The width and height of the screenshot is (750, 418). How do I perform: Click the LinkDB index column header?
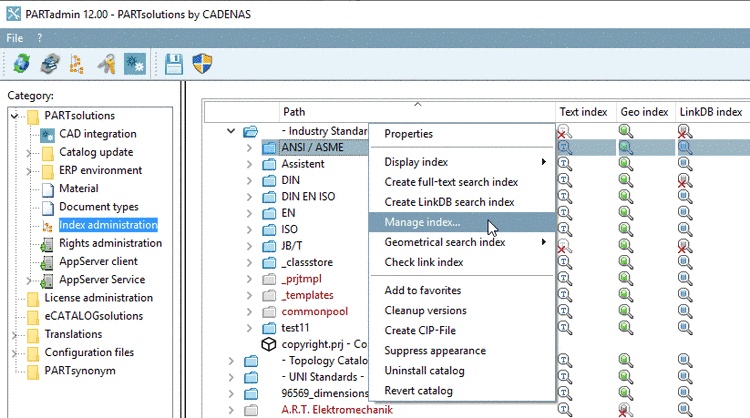point(711,112)
